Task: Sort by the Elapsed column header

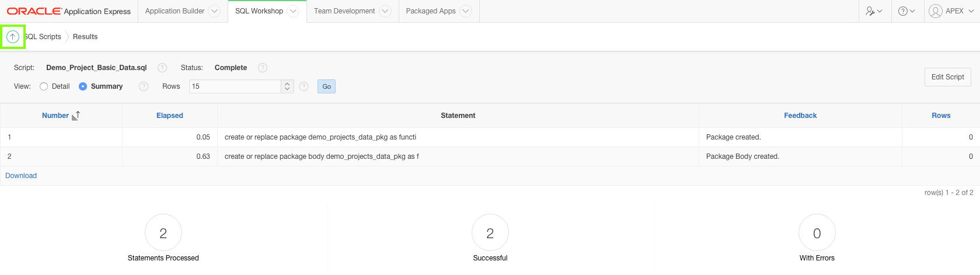Action: click(x=170, y=116)
